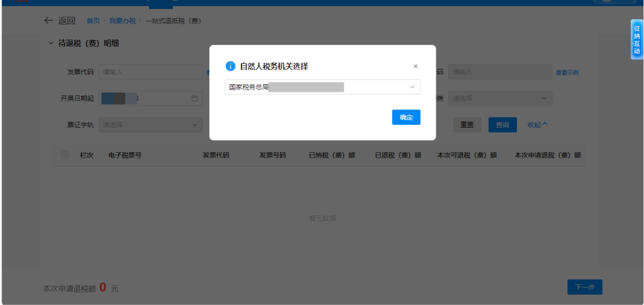Click the 发票代码 input field
The width and height of the screenshot is (644, 305).
(151, 72)
